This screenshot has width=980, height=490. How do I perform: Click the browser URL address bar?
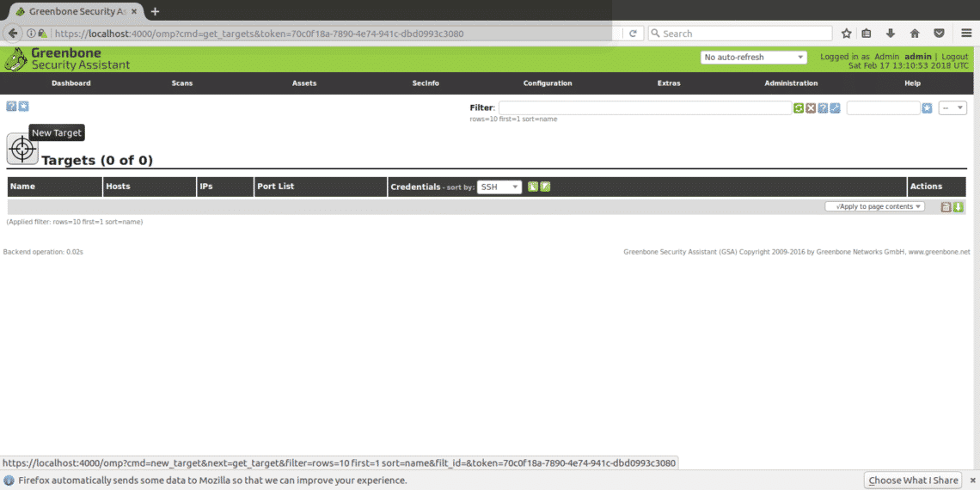click(x=338, y=34)
